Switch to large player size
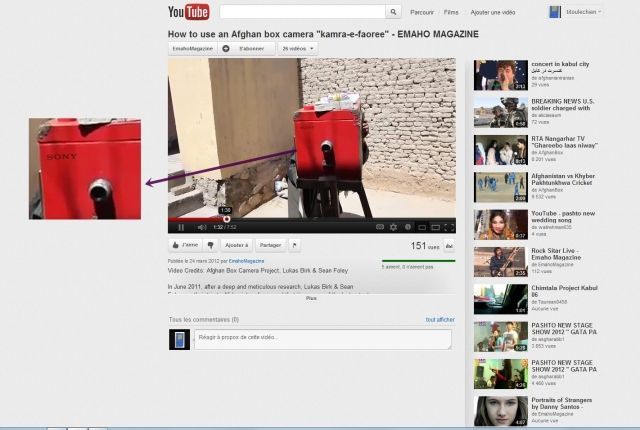 [436, 227]
